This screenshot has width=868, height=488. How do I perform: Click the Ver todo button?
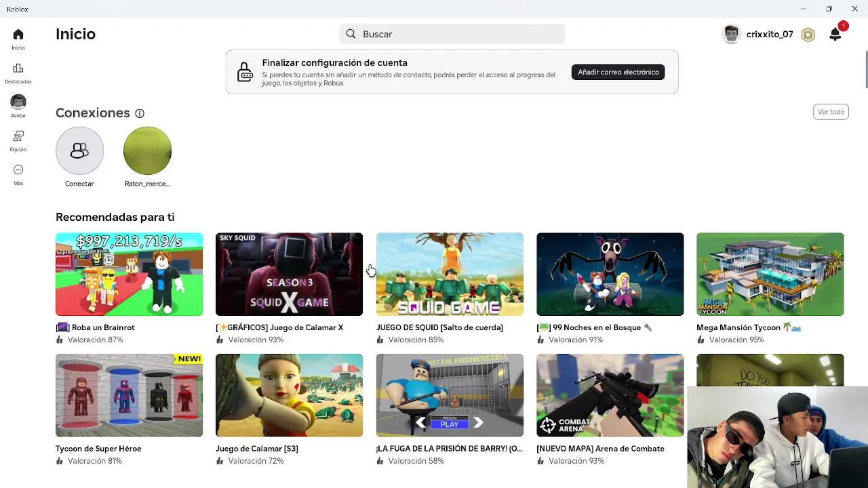(831, 112)
